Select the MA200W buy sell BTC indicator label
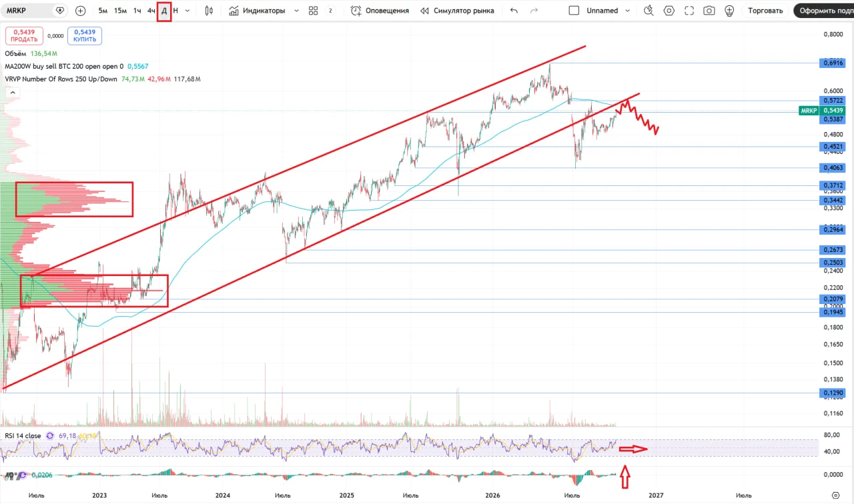Screen dimensions: 854x504 tap(64, 66)
